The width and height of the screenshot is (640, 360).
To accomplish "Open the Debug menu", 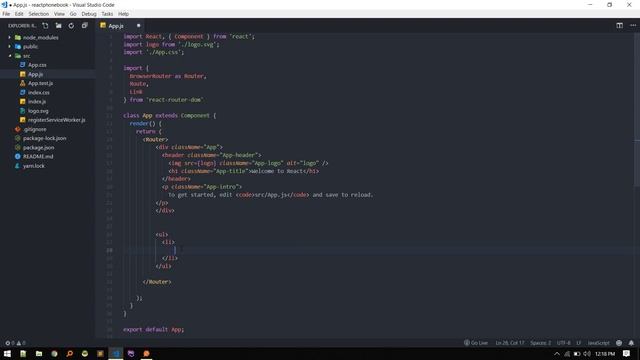I will 89,14.
